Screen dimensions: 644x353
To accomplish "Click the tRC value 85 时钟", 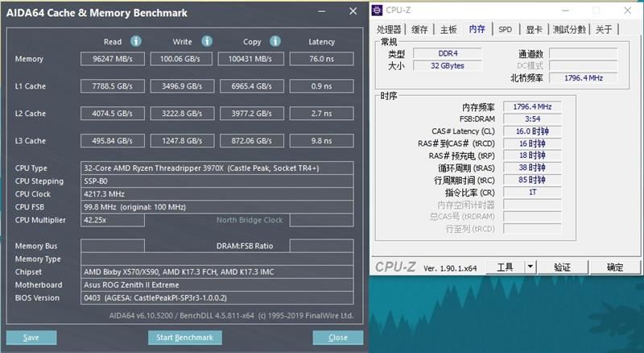I will click(532, 181).
